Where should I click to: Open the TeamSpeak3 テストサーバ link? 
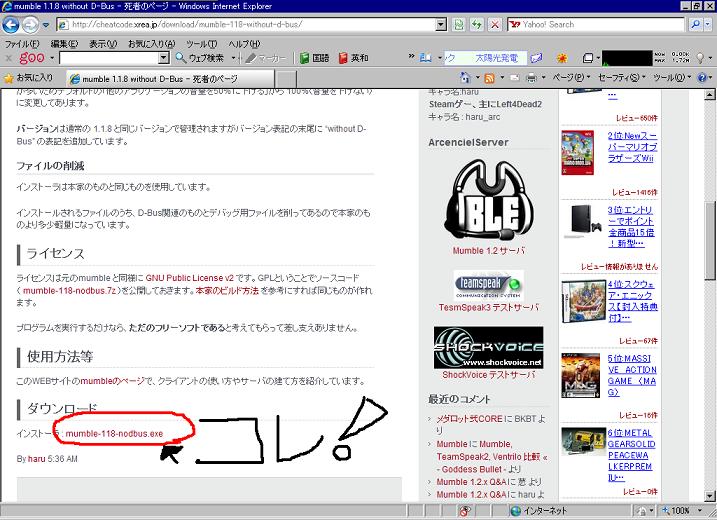coord(488,307)
